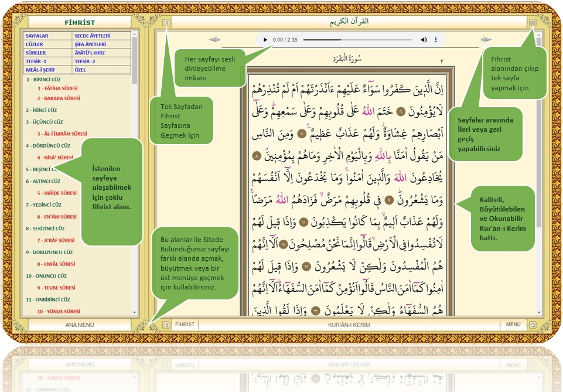Image resolution: width=563 pixels, height=392 pixels.
Task: Go to next page with right arrow
Action: (486, 39)
